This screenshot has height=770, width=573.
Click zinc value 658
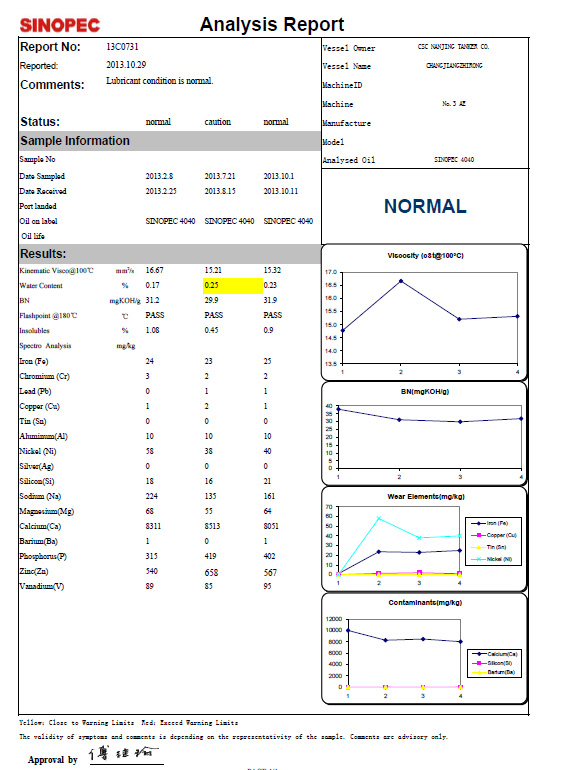tap(211, 573)
